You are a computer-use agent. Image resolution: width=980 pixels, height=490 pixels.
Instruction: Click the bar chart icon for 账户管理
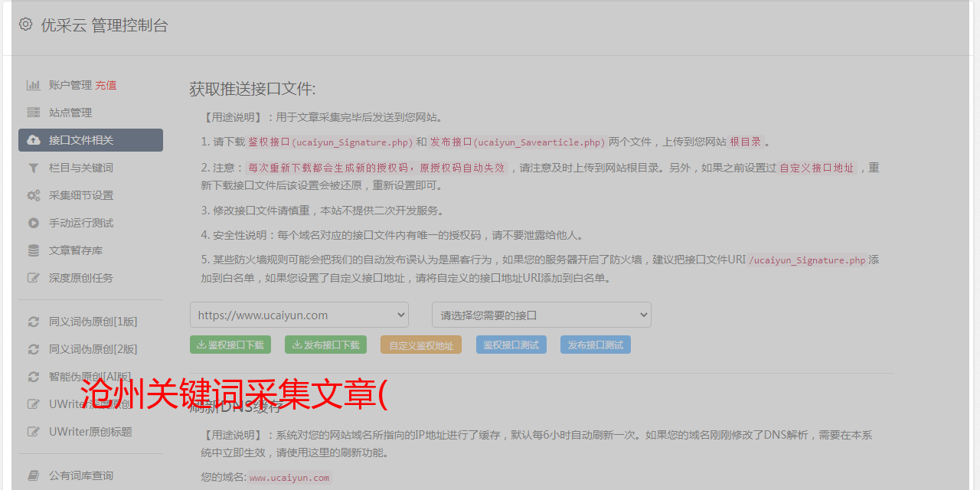(x=34, y=85)
